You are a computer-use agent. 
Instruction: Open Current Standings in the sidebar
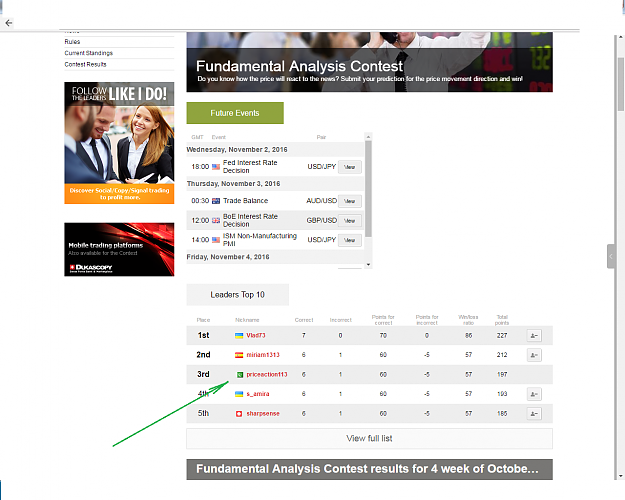(88, 53)
